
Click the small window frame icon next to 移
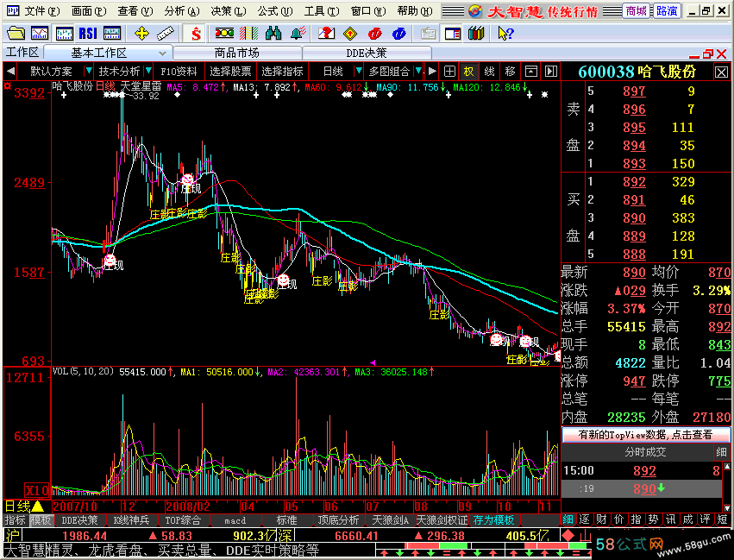click(530, 72)
